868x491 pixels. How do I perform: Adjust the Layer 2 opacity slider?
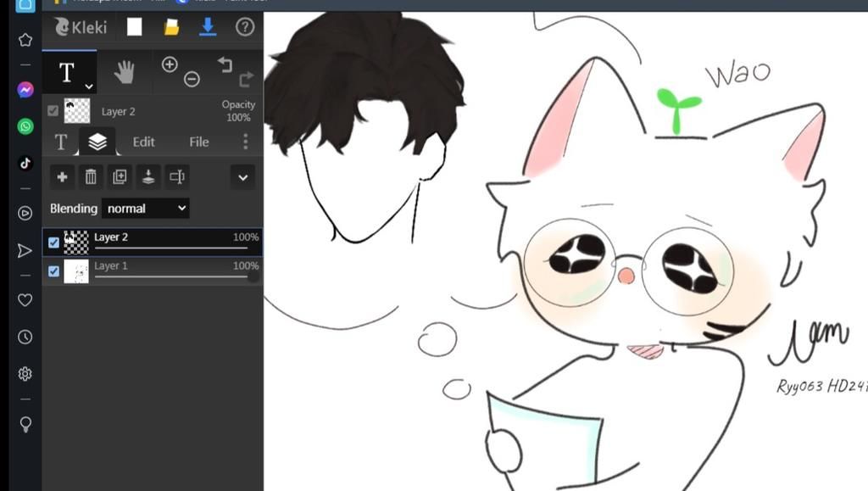[x=171, y=248]
